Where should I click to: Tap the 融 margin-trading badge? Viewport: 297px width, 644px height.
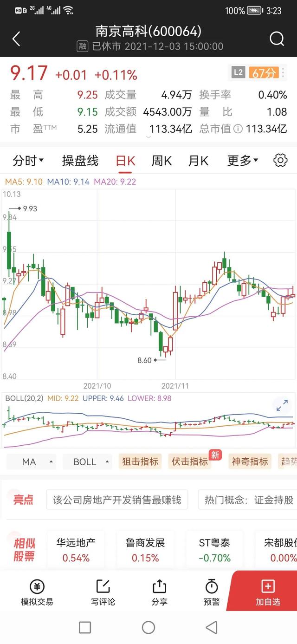click(x=83, y=46)
